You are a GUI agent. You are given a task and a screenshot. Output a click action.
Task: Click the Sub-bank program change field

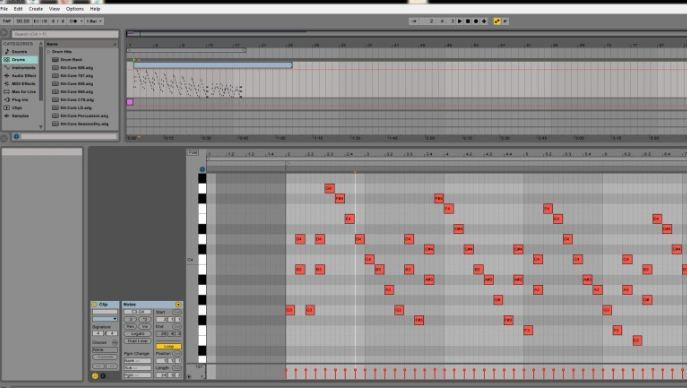point(138,368)
